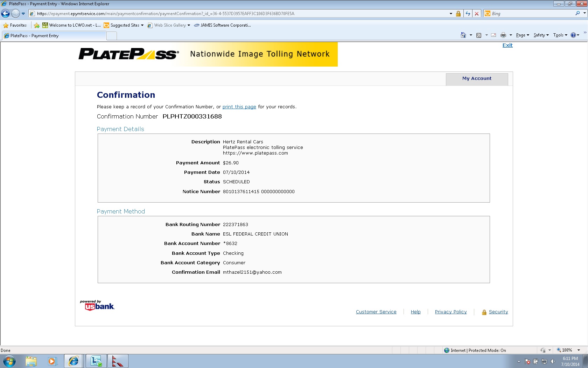Open the recent pages dropdown arrow

click(x=23, y=14)
